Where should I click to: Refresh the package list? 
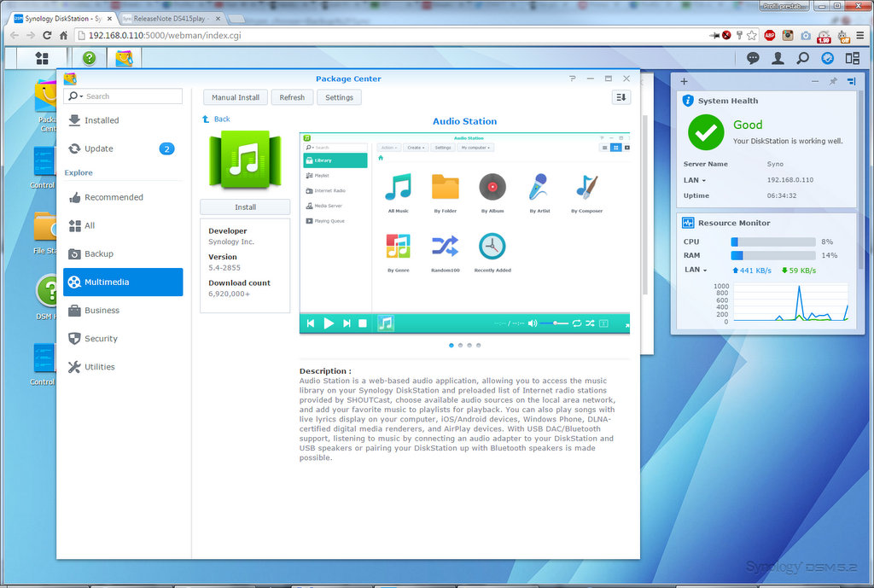pos(292,97)
